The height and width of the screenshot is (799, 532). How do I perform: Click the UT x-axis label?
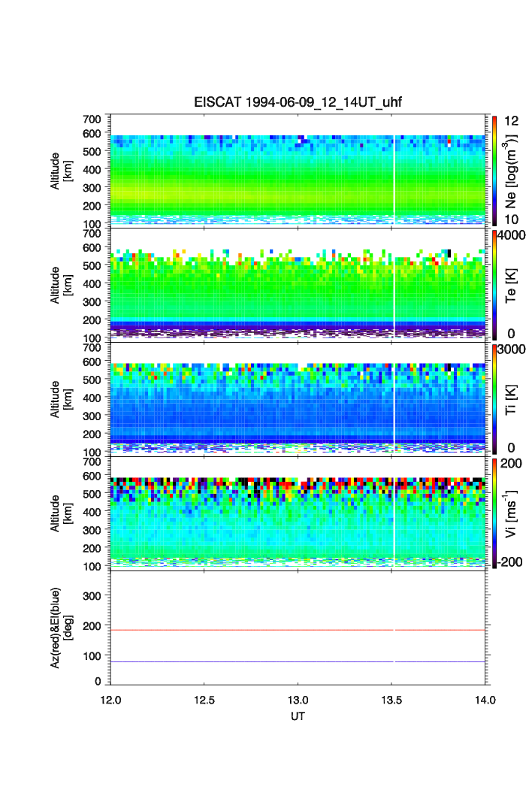coord(298,716)
